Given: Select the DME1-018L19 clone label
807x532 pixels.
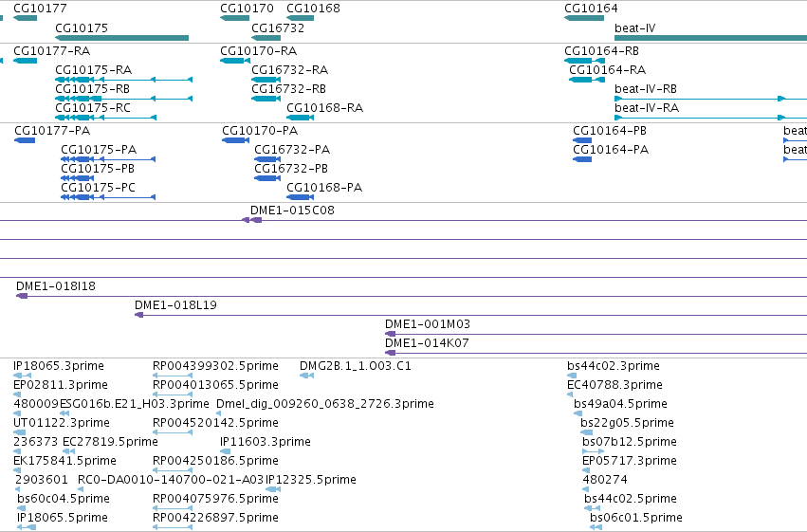Looking at the screenshot, I should (x=175, y=305).
